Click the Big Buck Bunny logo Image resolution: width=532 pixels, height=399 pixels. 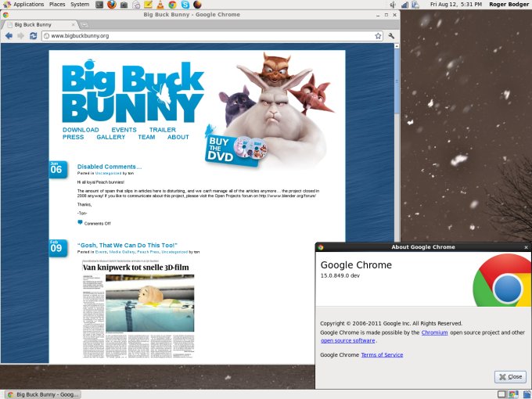point(133,92)
